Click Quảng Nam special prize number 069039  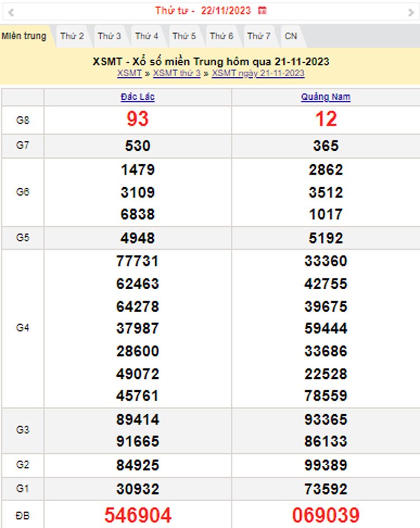tap(325, 515)
